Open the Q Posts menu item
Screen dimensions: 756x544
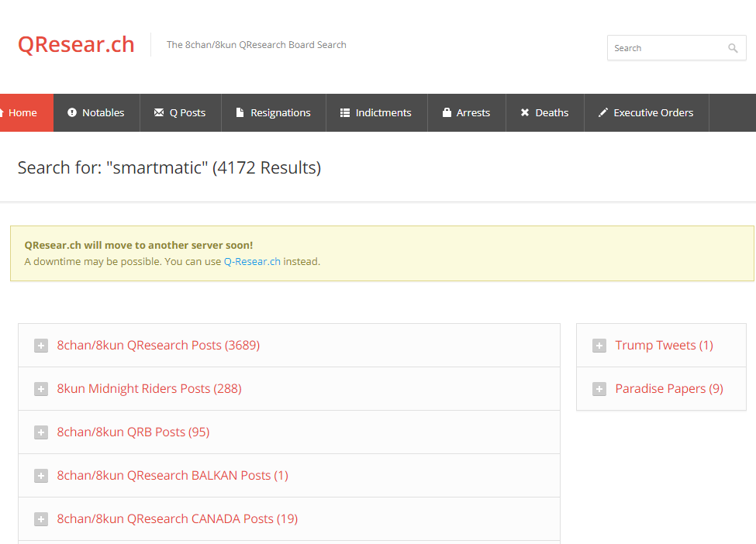tap(181, 112)
